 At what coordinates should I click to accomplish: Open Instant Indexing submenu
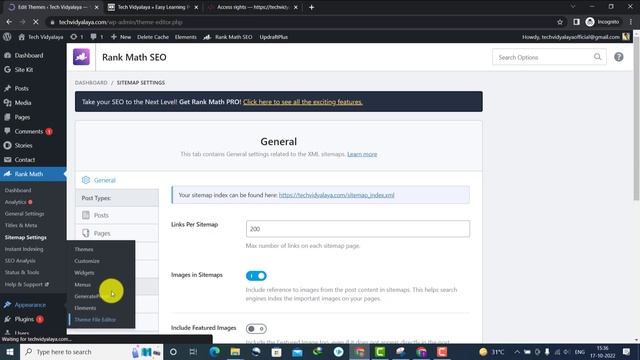(x=24, y=249)
